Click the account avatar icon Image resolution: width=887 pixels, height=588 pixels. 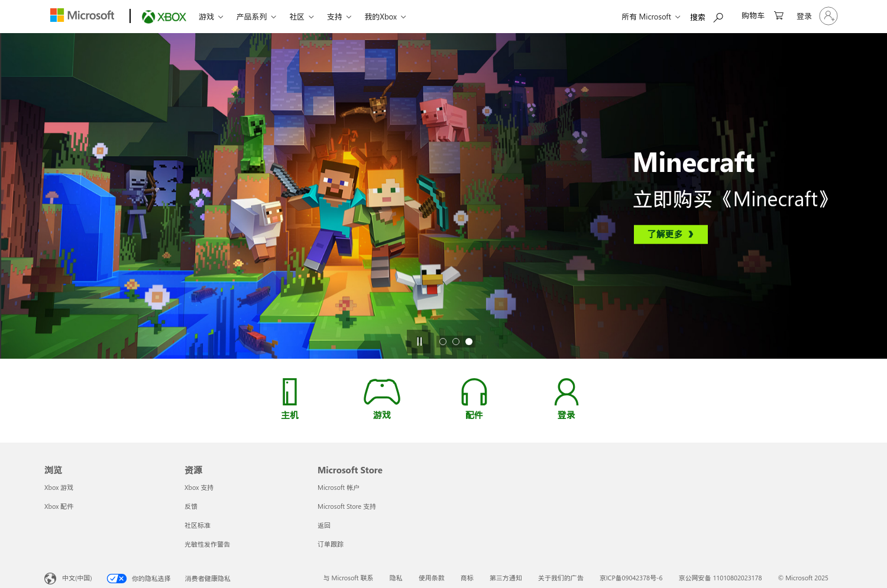coord(828,16)
